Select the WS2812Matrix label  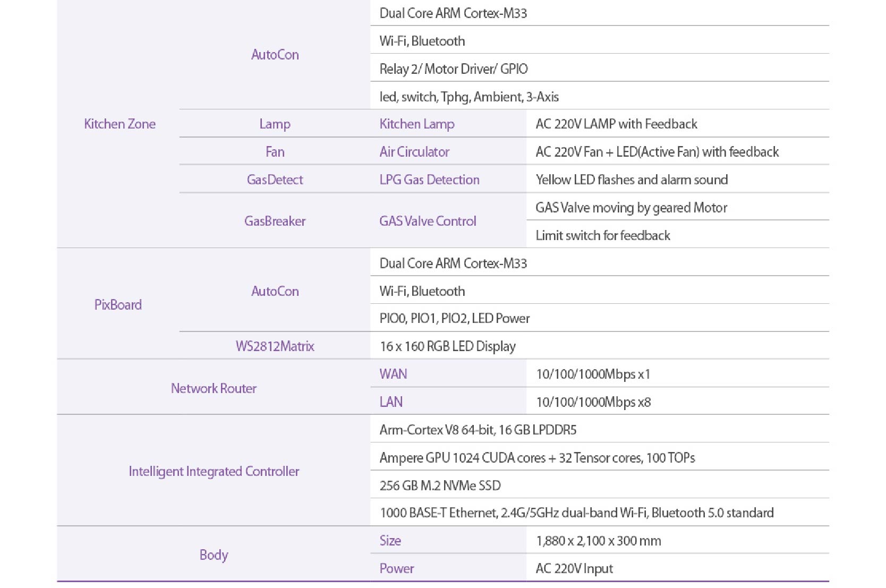pyautogui.click(x=275, y=346)
